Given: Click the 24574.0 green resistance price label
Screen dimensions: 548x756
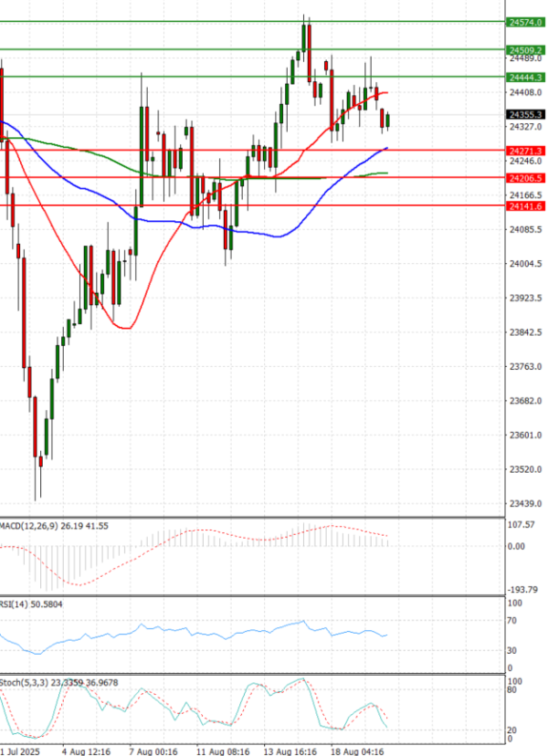Looking at the screenshot, I should click(x=525, y=21).
